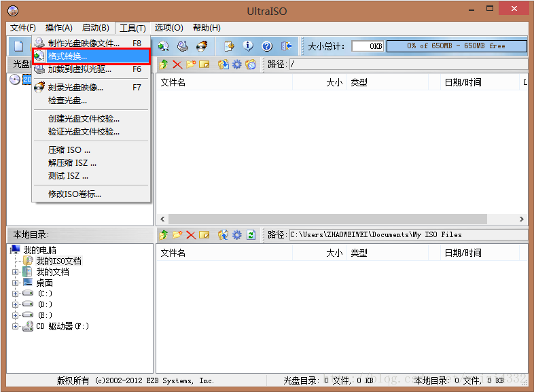Click the exit door toolbar icon
The height and width of the screenshot is (392, 534).
[x=286, y=46]
